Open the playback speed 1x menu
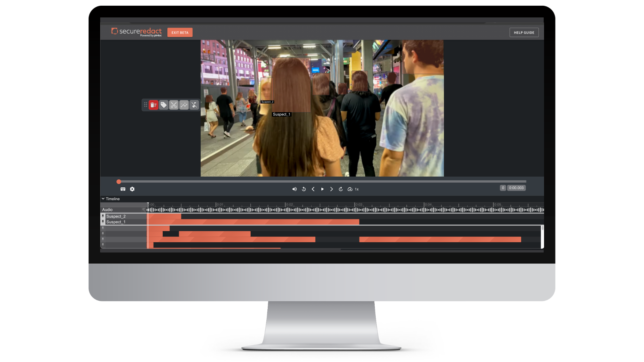This screenshot has width=644, height=362. tap(354, 189)
